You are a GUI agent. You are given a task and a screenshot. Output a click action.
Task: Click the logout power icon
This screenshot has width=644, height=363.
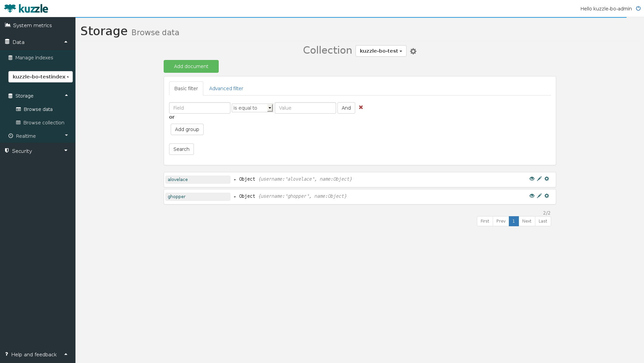tap(638, 8)
